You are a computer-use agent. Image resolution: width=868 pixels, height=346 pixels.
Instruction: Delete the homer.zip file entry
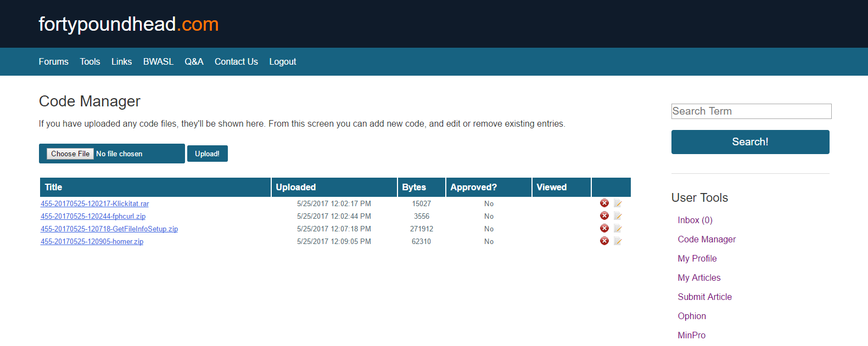[x=604, y=241]
